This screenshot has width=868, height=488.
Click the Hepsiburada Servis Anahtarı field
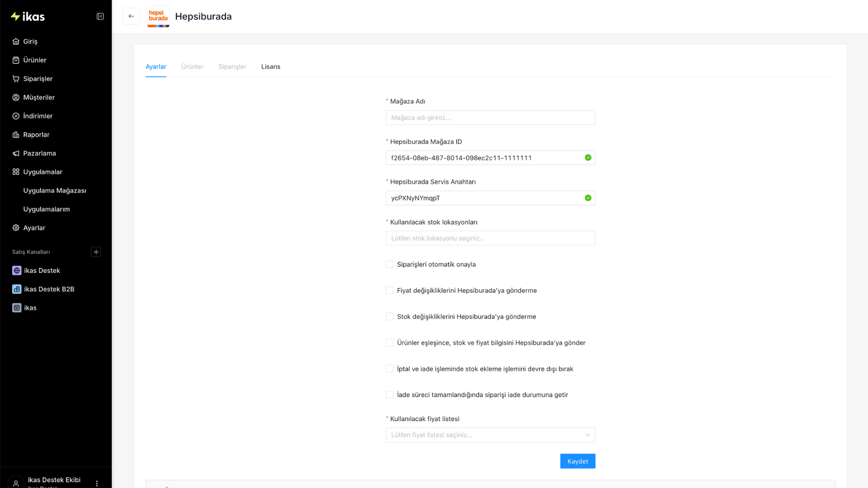point(491,198)
